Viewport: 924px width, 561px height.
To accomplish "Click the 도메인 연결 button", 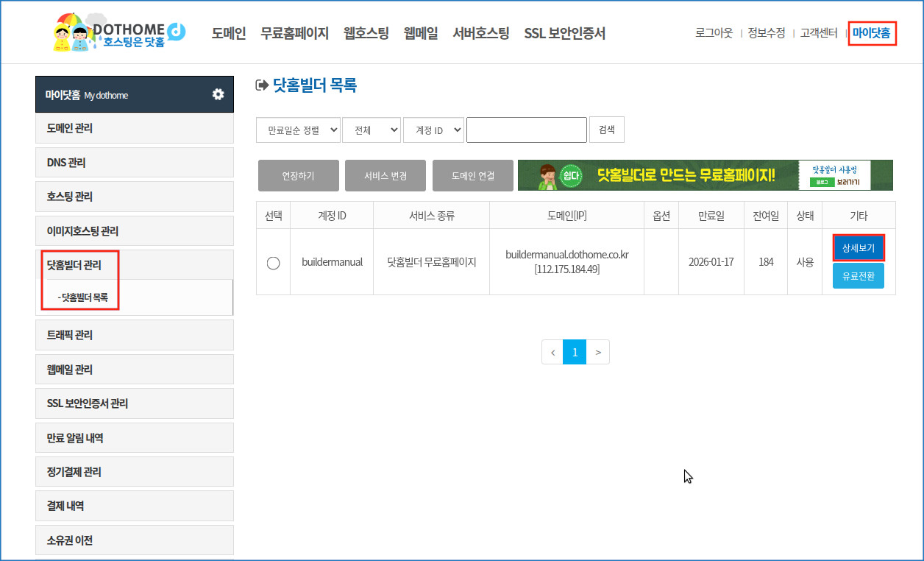I will 473,176.
